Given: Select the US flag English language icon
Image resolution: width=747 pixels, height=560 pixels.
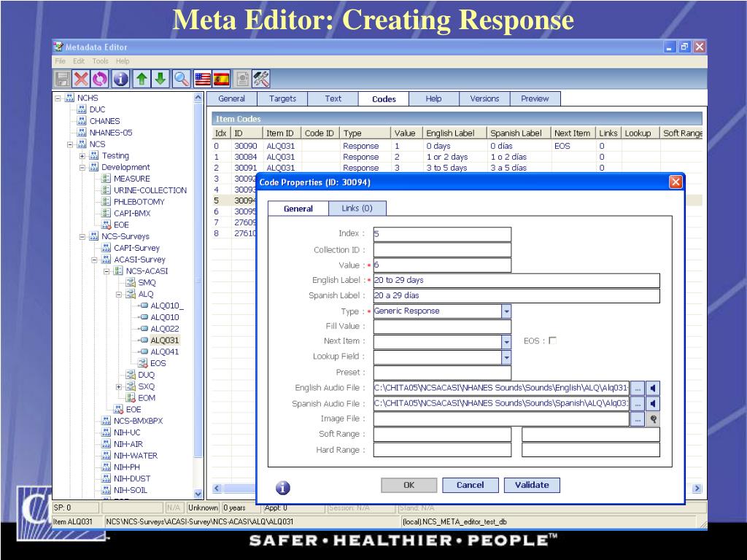Looking at the screenshot, I should coord(203,79).
